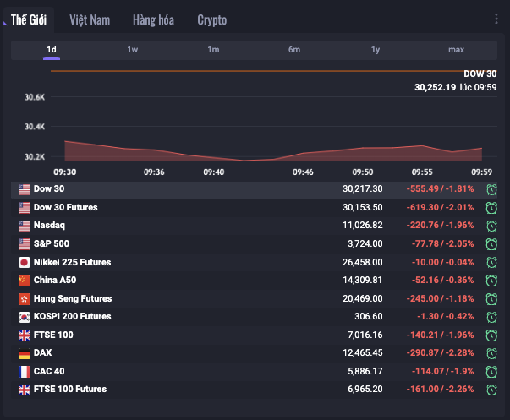Choose the 6m chart period
The height and width of the screenshot is (420, 510).
pos(294,50)
